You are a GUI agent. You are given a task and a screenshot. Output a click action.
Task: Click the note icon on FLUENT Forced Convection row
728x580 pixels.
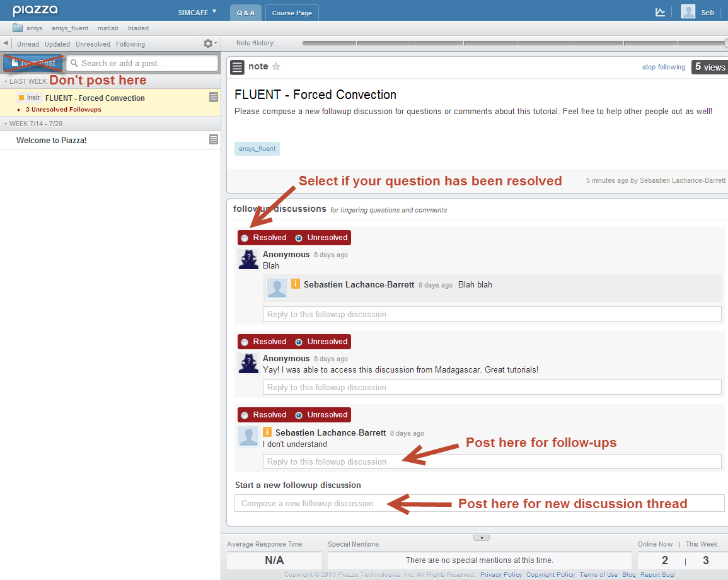coord(214,97)
